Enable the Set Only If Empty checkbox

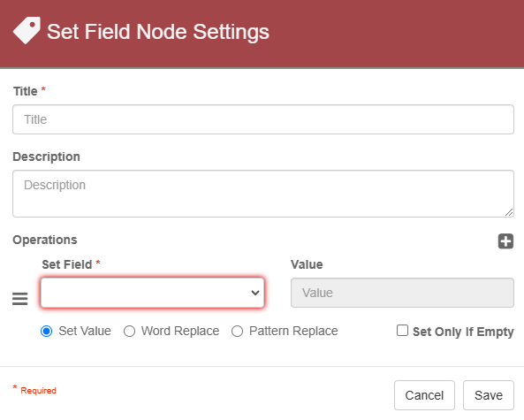coord(402,331)
